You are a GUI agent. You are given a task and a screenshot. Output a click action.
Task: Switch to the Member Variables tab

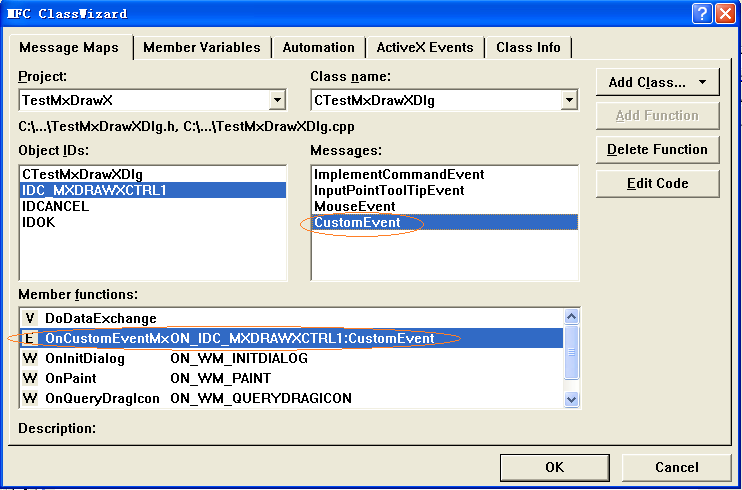coord(201,47)
